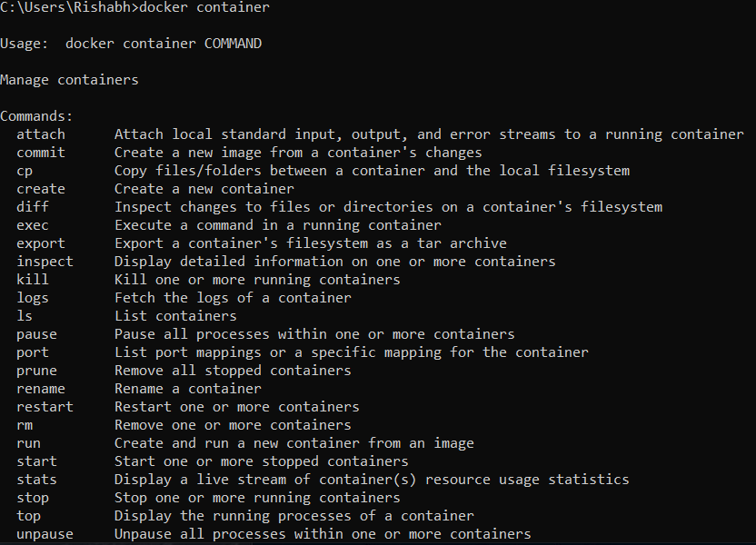Click 'Display detailed information on one or more containers'
This screenshot has height=545, width=756.
coord(335,262)
